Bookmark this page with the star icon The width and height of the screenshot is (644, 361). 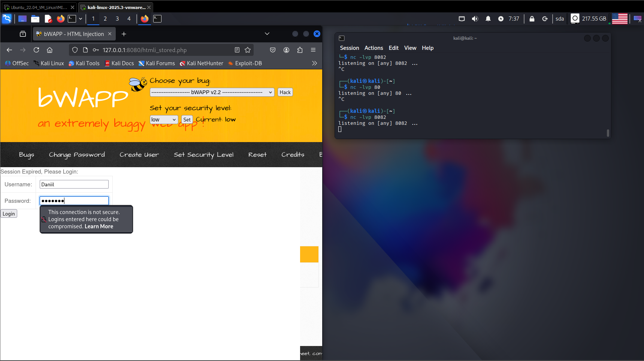click(x=248, y=50)
